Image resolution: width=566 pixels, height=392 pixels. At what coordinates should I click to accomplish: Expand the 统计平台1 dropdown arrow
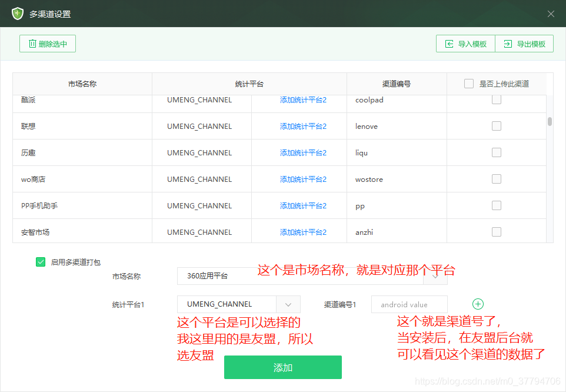(x=288, y=304)
